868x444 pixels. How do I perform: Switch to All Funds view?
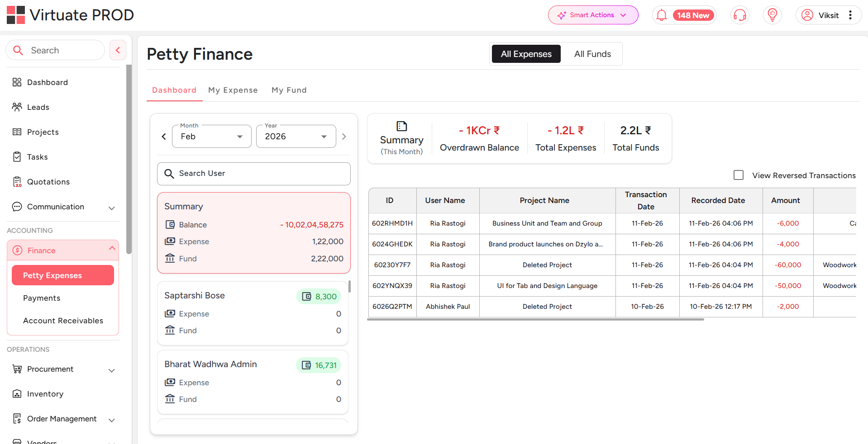pos(592,54)
